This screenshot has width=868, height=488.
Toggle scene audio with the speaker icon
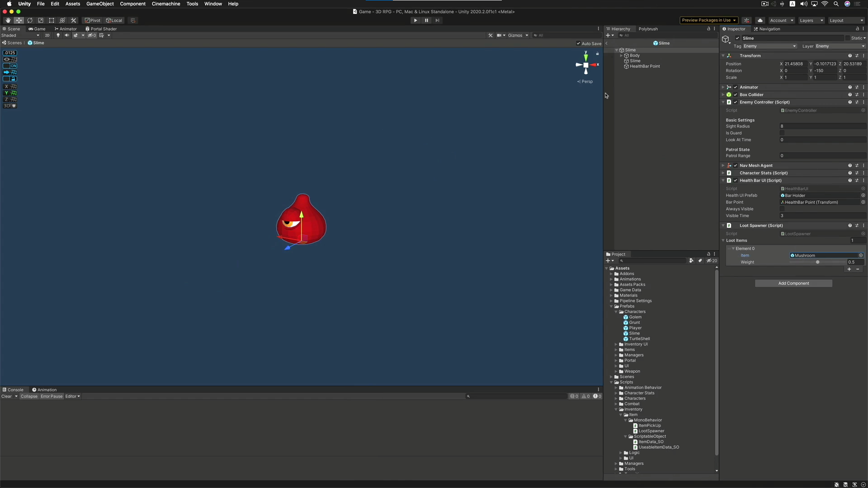coord(66,35)
